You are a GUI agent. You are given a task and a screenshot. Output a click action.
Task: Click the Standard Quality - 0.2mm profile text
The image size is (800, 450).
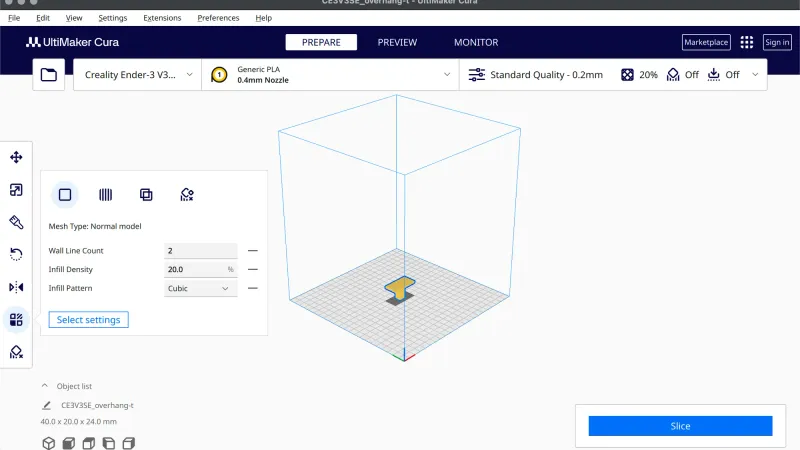pyautogui.click(x=546, y=75)
